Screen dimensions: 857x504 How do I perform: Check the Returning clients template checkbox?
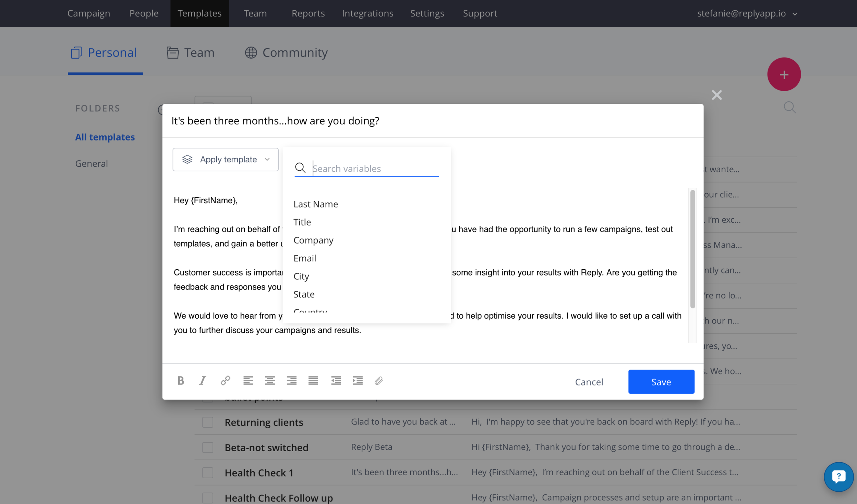207,422
